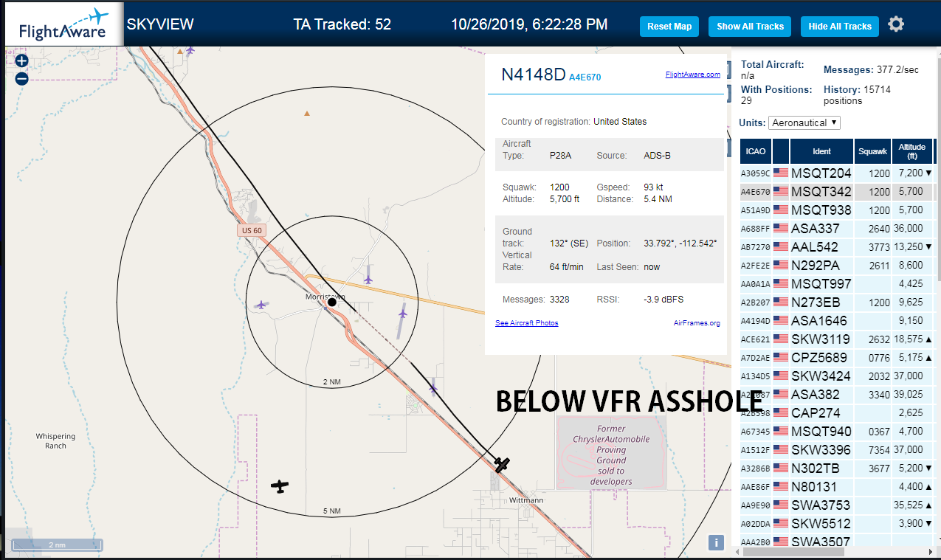Select the purple aircraft icon west of Morristown
Viewport: 941px width, 560px height.
tap(261, 304)
